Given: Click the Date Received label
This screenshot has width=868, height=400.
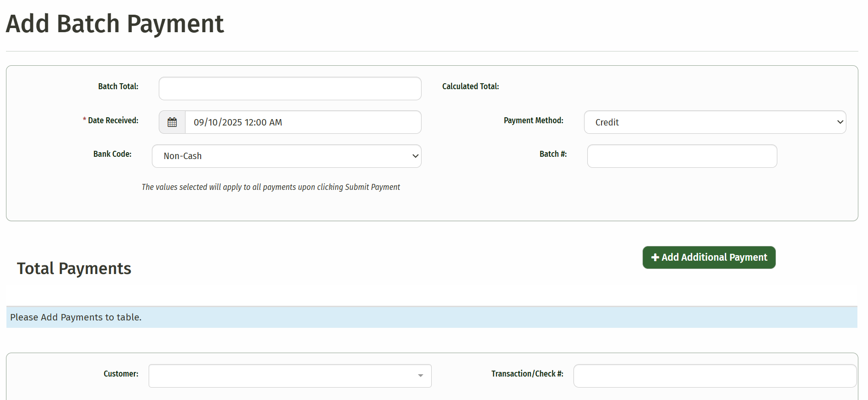Looking at the screenshot, I should coord(113,120).
